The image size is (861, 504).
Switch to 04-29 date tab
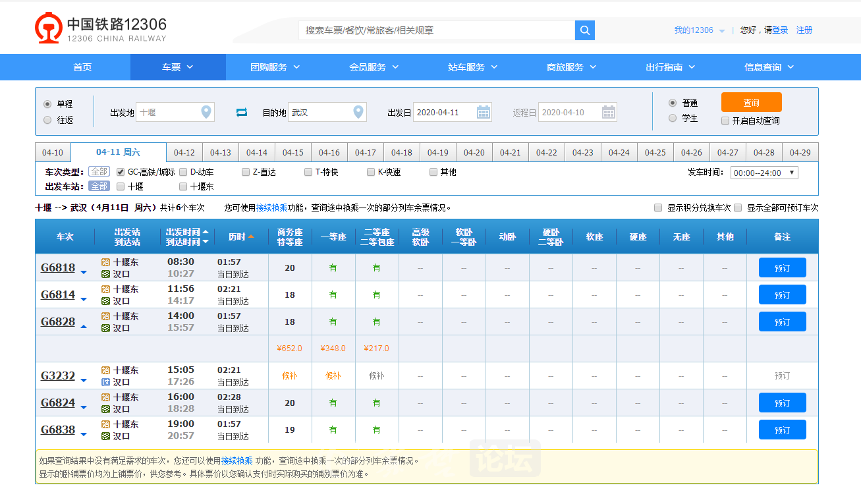click(x=800, y=153)
